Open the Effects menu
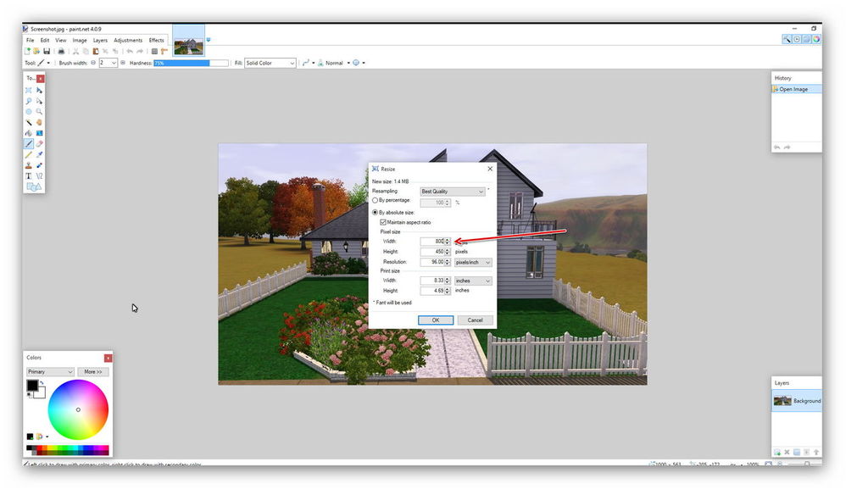This screenshot has width=868, height=495. click(x=157, y=40)
